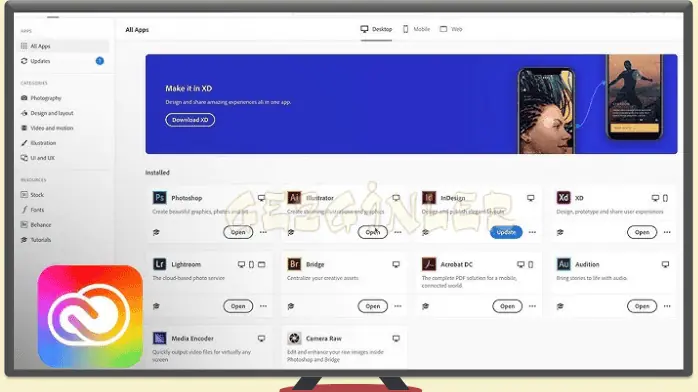Viewport: 698px width, 392px height.
Task: Click the mobile platform icon on XD card
Action: (x=665, y=198)
